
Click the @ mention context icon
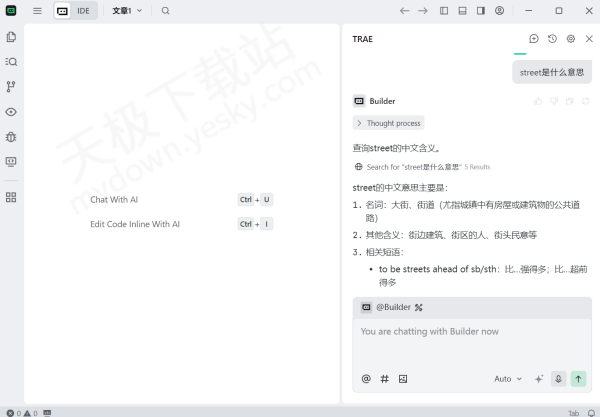pyautogui.click(x=366, y=379)
